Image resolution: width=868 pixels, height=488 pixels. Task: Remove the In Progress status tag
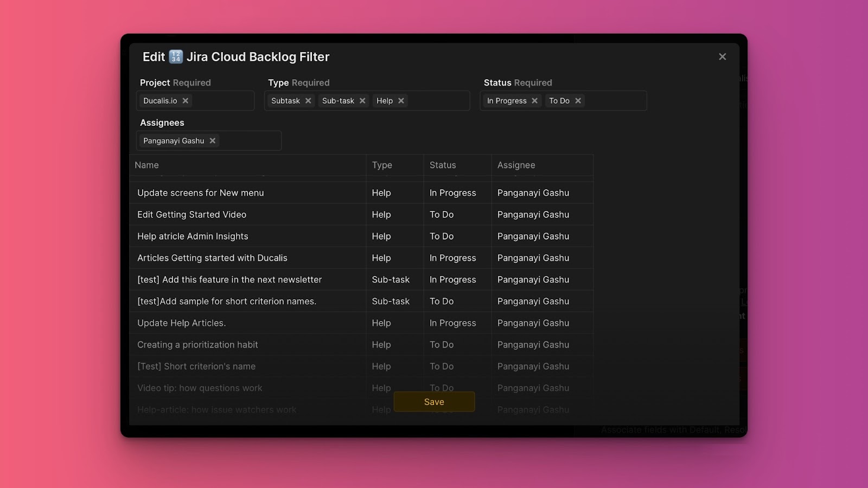(x=535, y=101)
